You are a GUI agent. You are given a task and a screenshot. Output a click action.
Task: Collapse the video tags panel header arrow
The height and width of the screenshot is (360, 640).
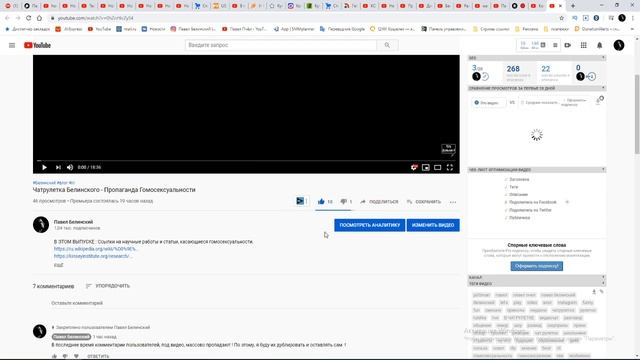pyautogui.click(x=603, y=283)
